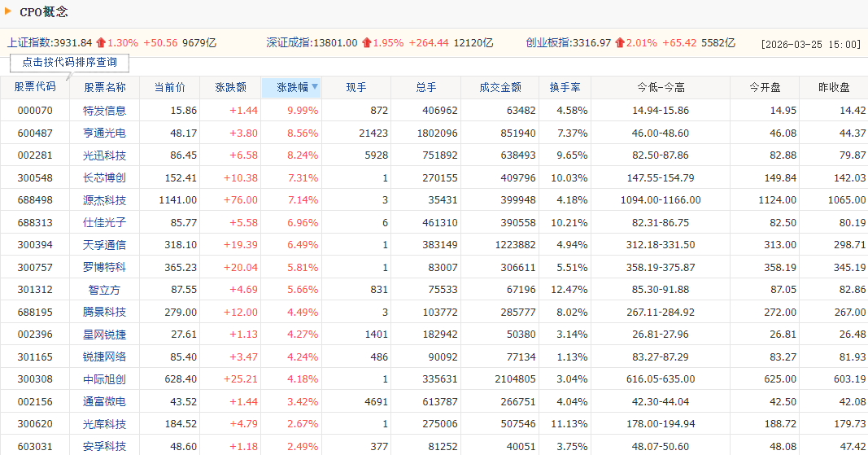Sort by 换手率 column header

[x=565, y=87]
